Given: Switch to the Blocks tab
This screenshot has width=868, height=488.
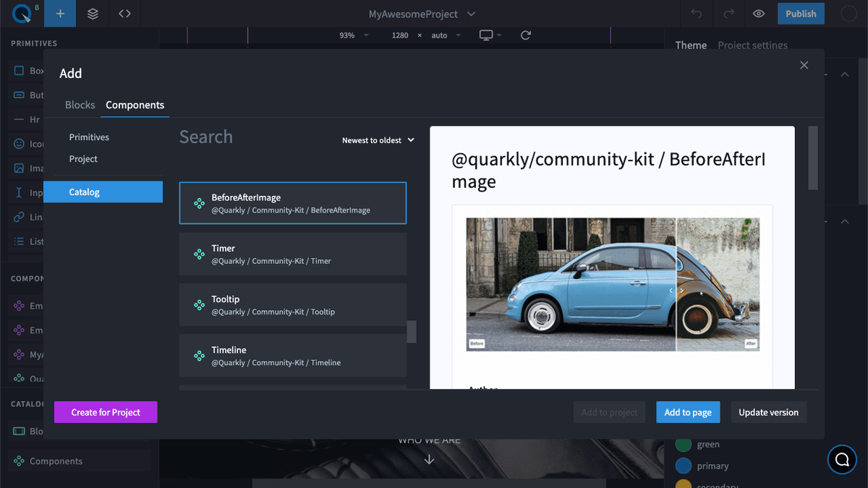Looking at the screenshot, I should [x=80, y=105].
